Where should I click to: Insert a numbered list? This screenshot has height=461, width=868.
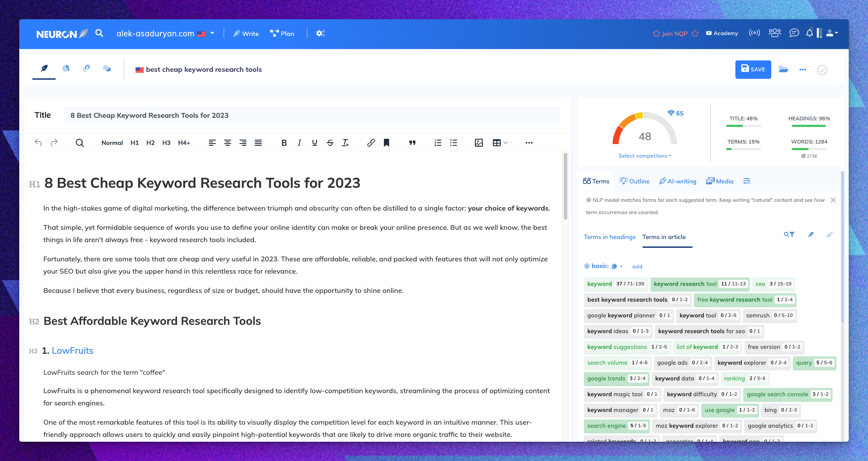coord(438,143)
